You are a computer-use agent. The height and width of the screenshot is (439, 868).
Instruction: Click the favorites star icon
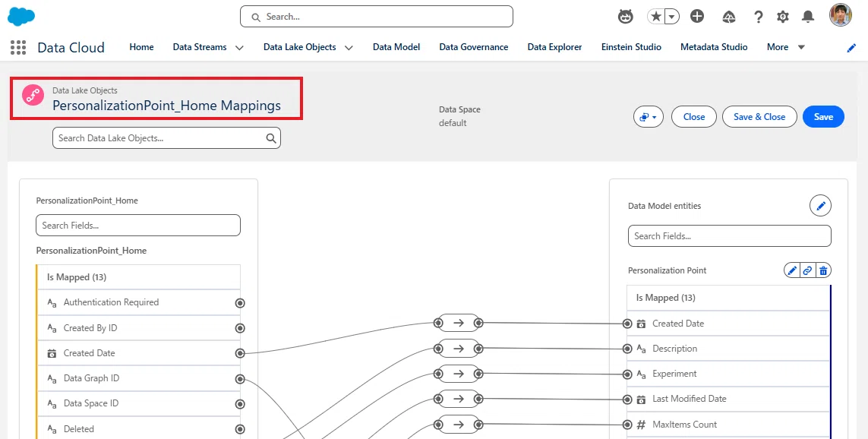click(x=656, y=17)
